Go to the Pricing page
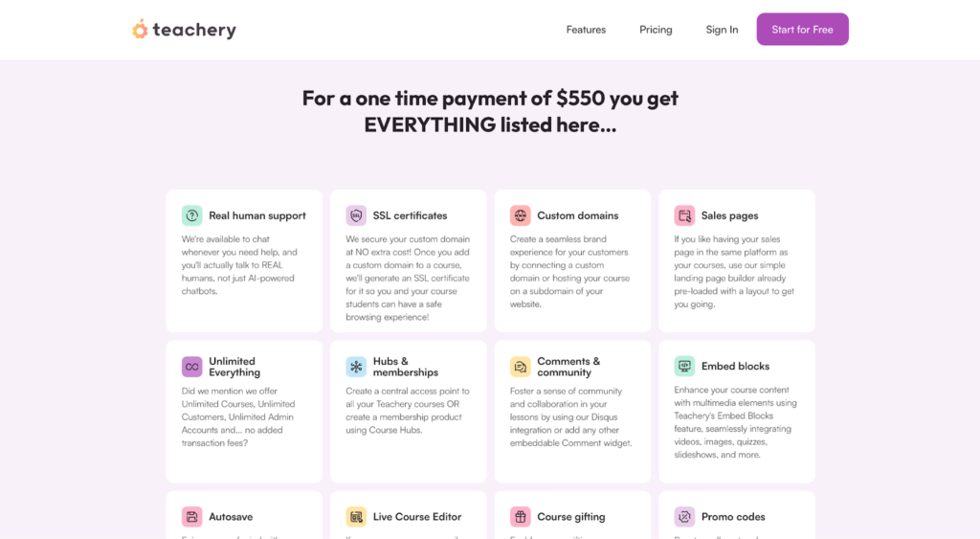The height and width of the screenshot is (539, 980). (x=656, y=30)
